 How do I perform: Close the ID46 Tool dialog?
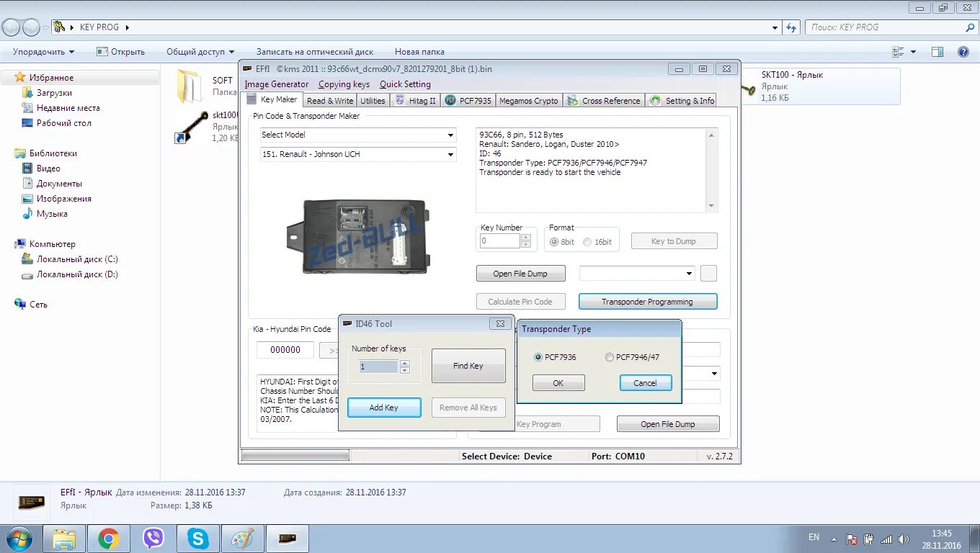coord(500,324)
